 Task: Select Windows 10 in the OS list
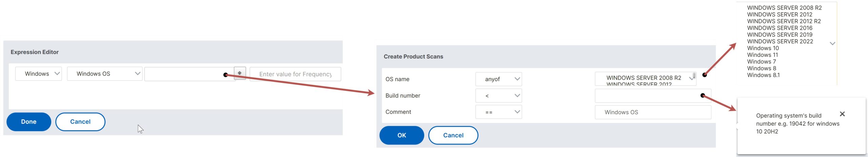coord(763,48)
